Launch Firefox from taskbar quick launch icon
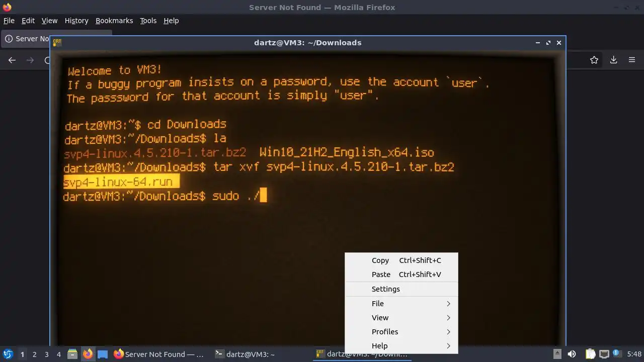 [x=88, y=354]
